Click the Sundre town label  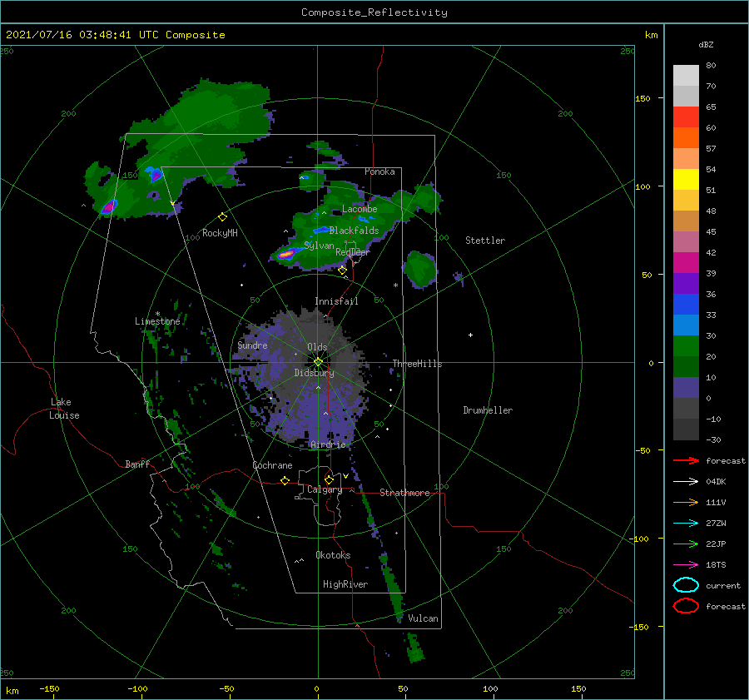[x=252, y=345]
